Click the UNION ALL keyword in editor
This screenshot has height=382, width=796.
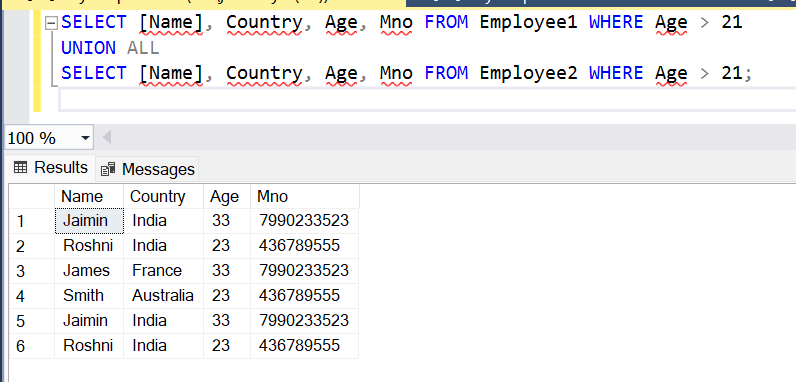click(110, 48)
